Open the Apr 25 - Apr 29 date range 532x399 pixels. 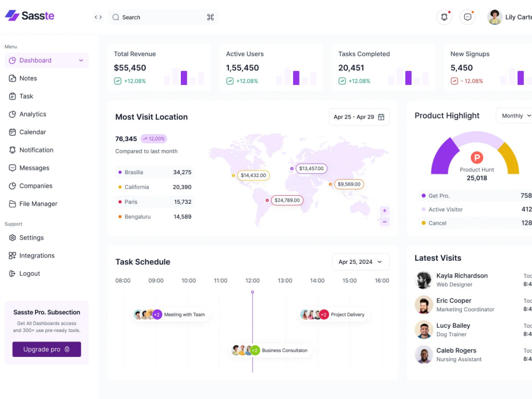(x=359, y=117)
